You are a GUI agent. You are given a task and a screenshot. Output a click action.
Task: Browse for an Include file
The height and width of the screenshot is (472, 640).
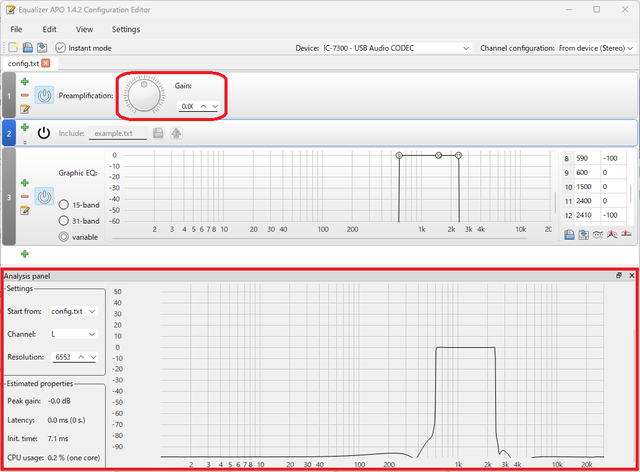point(158,133)
